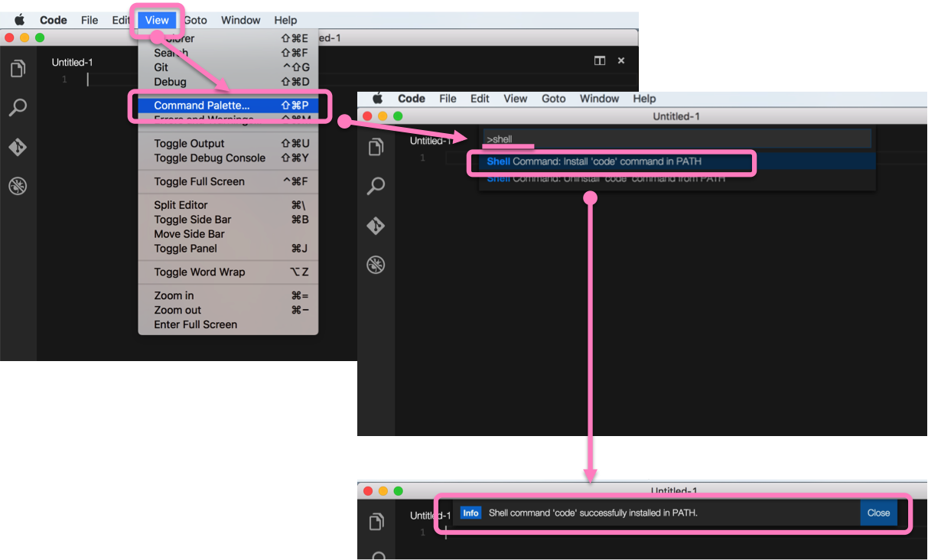Click the Split Editor icon above the editor
The height and width of the screenshot is (560, 928).
click(599, 60)
